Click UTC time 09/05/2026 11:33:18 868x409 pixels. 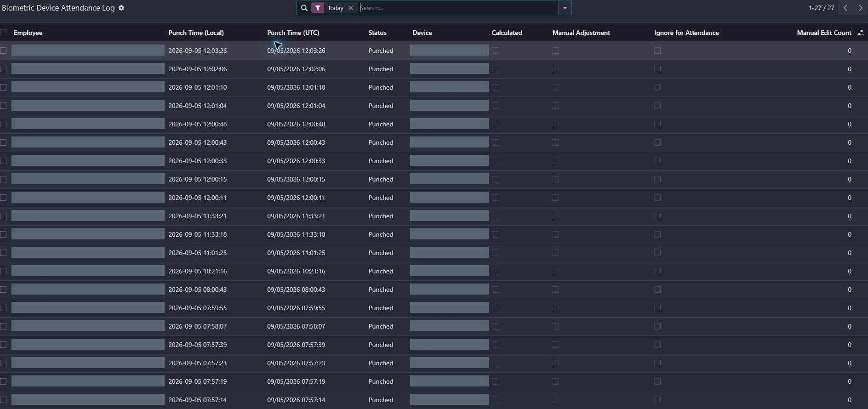296,234
